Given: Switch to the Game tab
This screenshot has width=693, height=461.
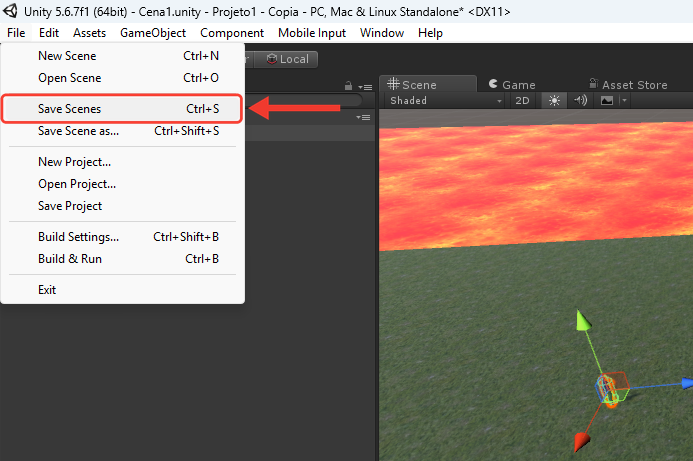Looking at the screenshot, I should (512, 84).
